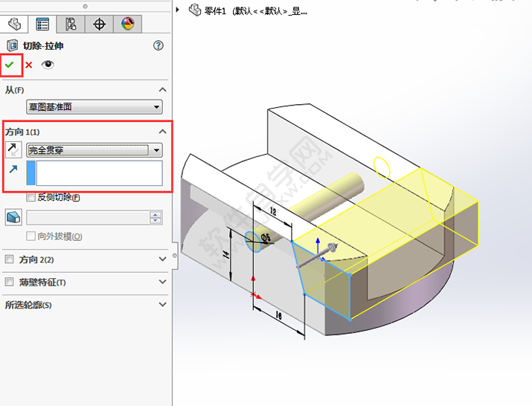The image size is (532, 406).
Task: Expand the 薄壁特征(T) section
Action: tap(162, 282)
